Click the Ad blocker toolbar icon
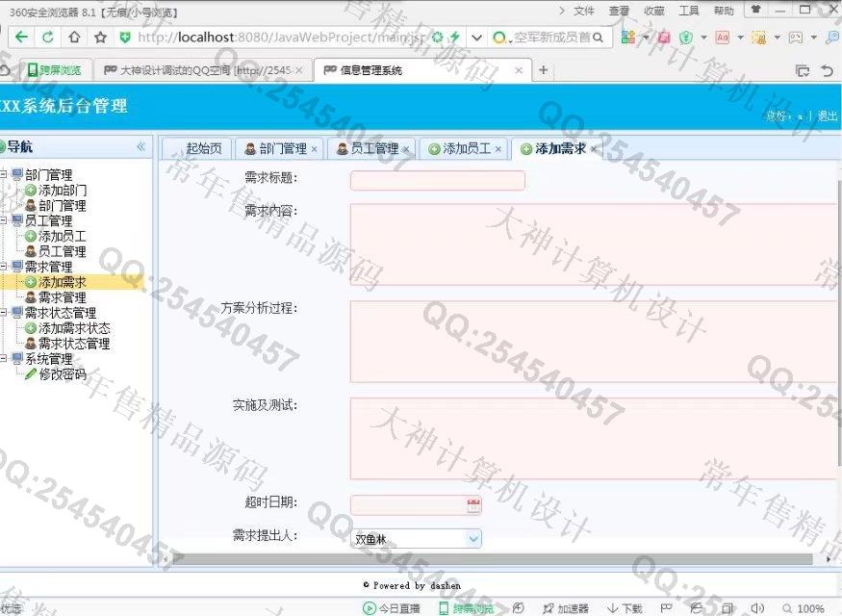842x616 pixels. [723, 38]
